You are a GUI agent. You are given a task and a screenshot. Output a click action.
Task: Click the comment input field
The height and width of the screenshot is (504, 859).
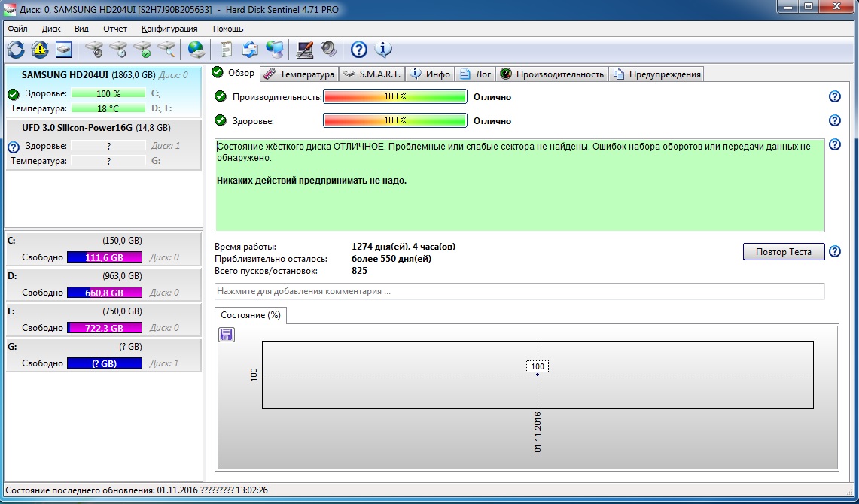519,291
